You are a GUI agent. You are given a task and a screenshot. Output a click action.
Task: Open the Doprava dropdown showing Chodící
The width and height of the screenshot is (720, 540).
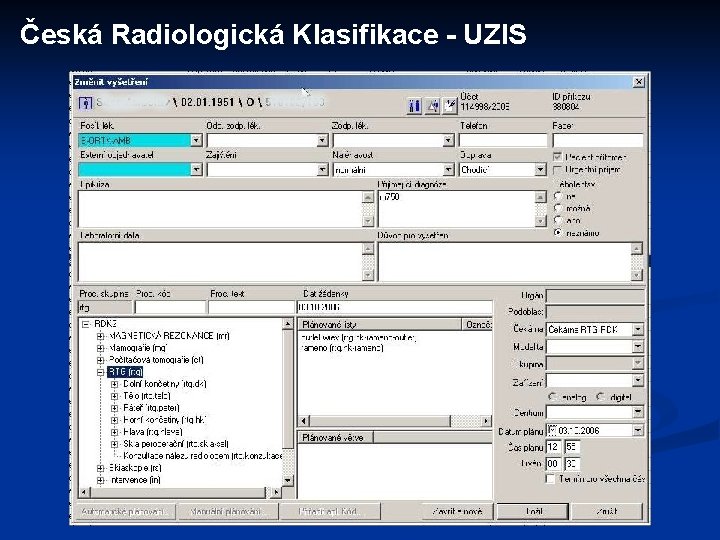click(x=540, y=169)
